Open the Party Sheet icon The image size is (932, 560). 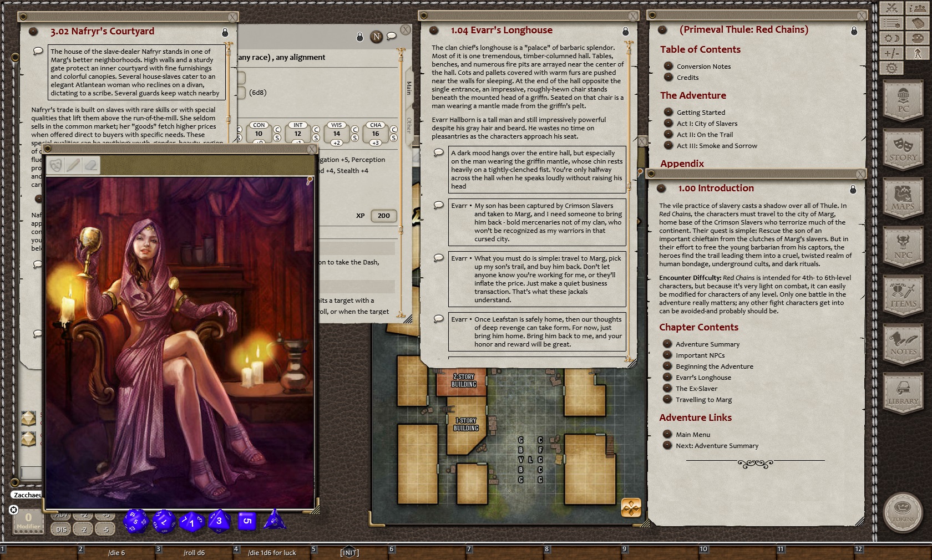tap(918, 8)
